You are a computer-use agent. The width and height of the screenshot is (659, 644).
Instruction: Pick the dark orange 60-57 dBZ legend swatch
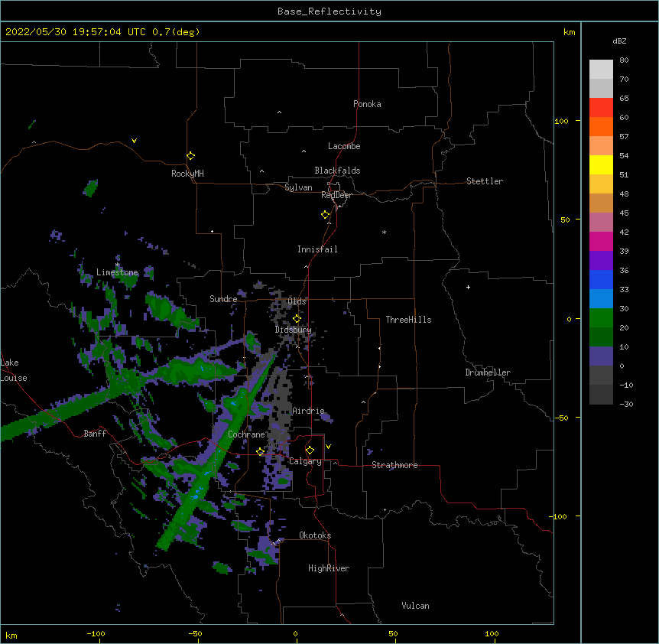(x=601, y=126)
